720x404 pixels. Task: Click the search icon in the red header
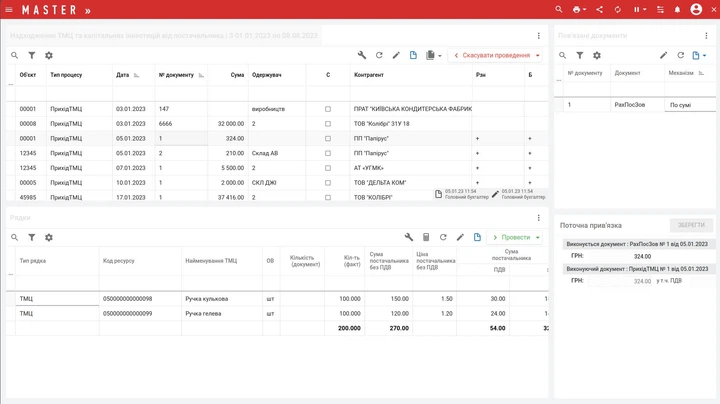(x=558, y=9)
